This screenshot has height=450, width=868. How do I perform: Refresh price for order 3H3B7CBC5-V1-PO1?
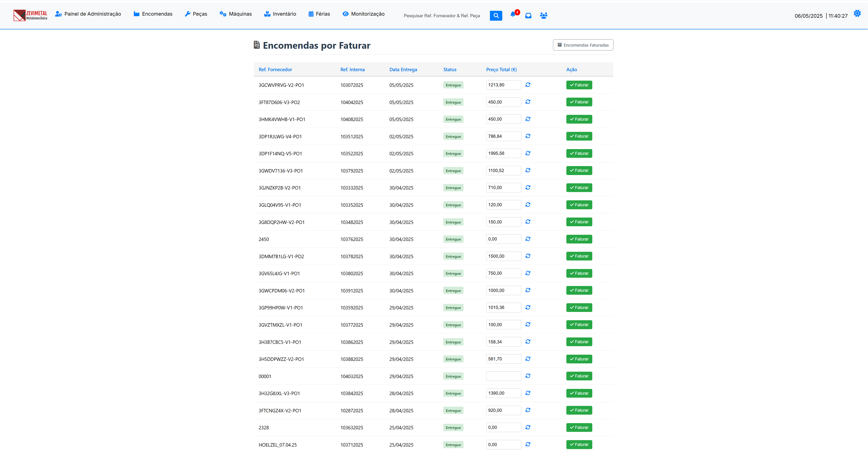pyautogui.click(x=528, y=341)
